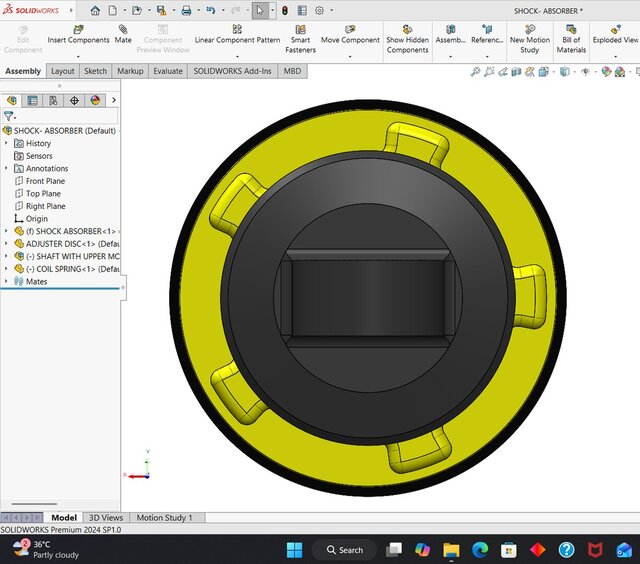Open the Options gear icon
Viewport: 640px width, 564px height.
[319, 11]
